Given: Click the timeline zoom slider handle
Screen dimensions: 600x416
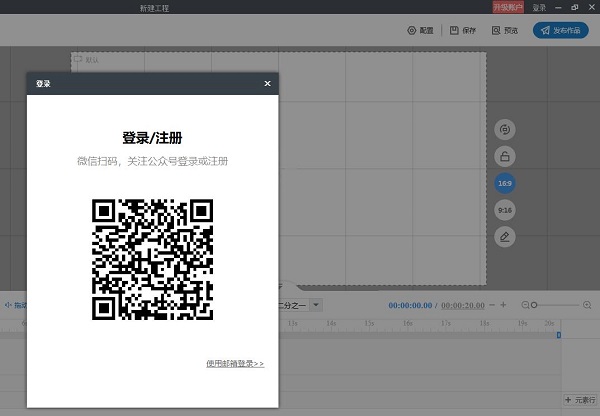Looking at the screenshot, I should coord(534,305).
